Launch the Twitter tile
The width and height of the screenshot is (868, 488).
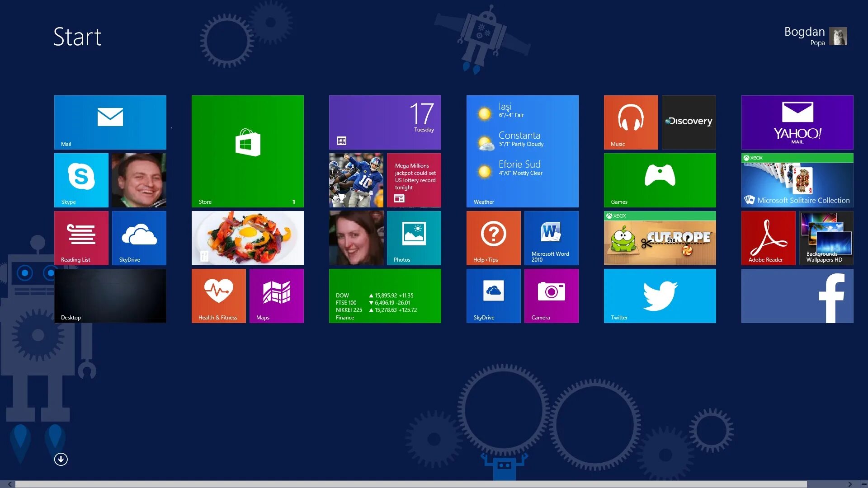click(x=660, y=296)
